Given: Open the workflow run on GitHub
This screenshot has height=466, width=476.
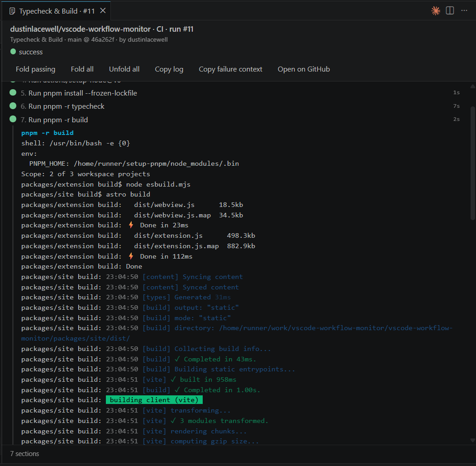Looking at the screenshot, I should click(x=304, y=69).
